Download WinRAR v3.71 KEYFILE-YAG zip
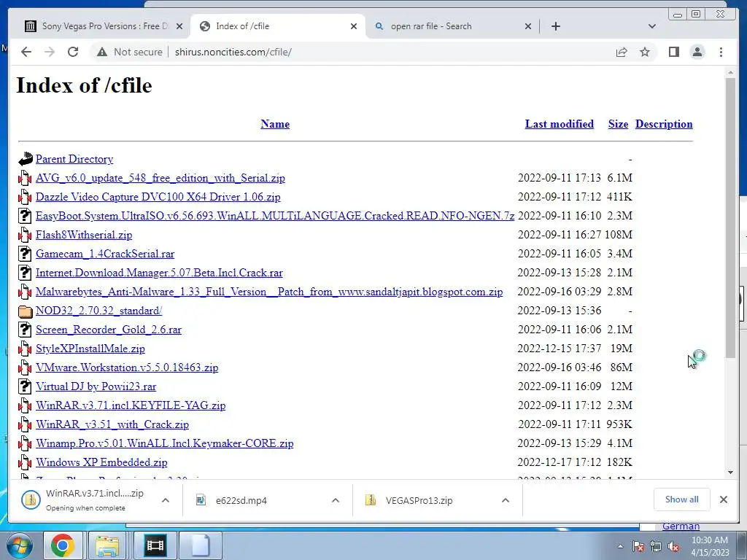This screenshot has height=560, width=747. (131, 405)
